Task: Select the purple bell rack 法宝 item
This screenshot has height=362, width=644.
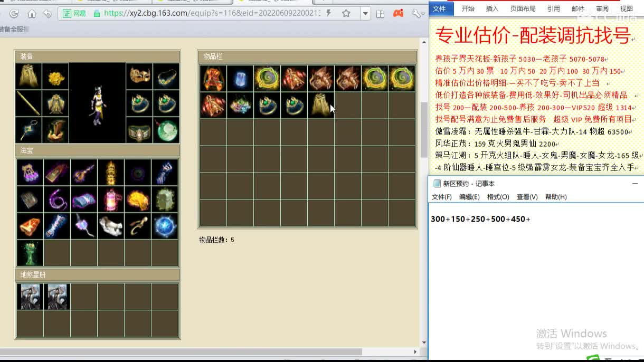Action: [30, 173]
